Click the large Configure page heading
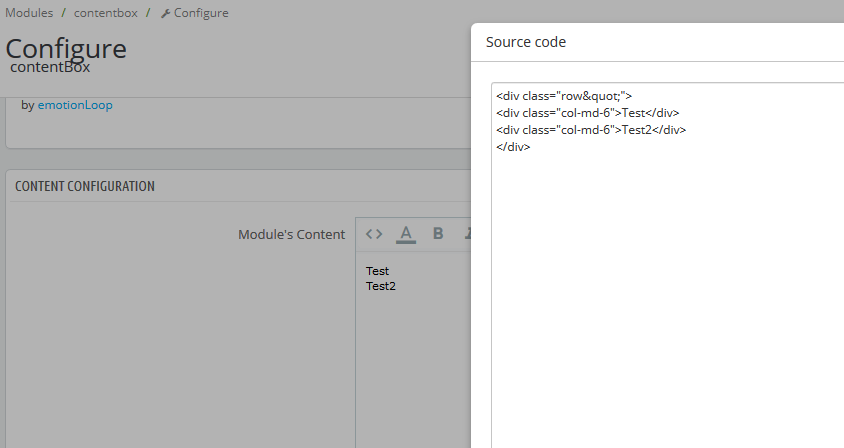The height and width of the screenshot is (448, 844). pos(66,48)
